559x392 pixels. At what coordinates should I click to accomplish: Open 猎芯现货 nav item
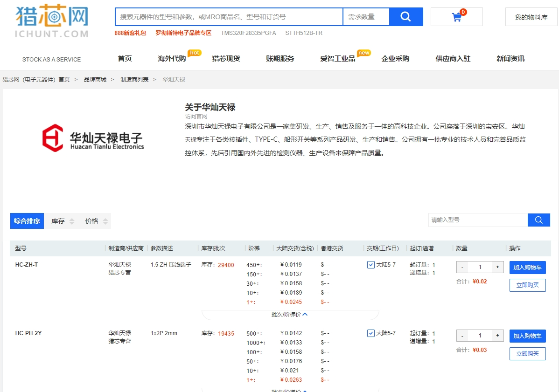(226, 59)
